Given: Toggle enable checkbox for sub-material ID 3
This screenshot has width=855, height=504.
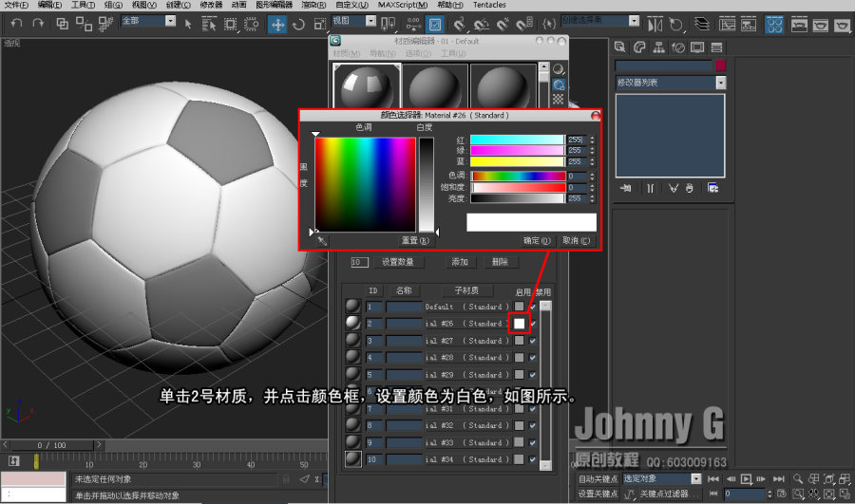Looking at the screenshot, I should point(533,341).
